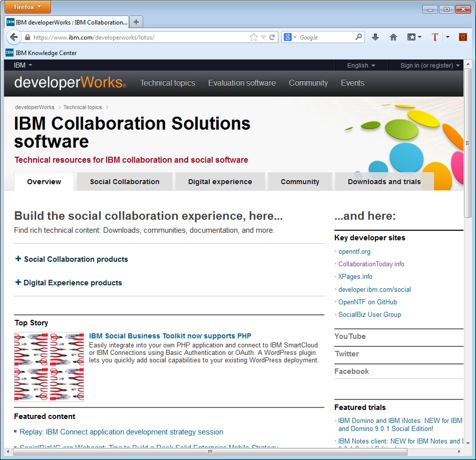Open the Technical topics navigation menu

167,83
